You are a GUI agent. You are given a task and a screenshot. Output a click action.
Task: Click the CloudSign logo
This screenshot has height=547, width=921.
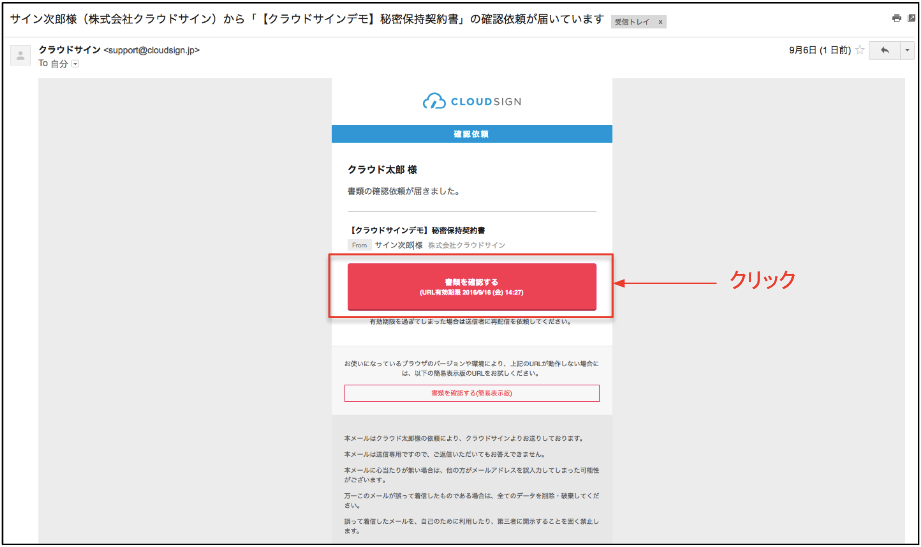[x=472, y=102]
